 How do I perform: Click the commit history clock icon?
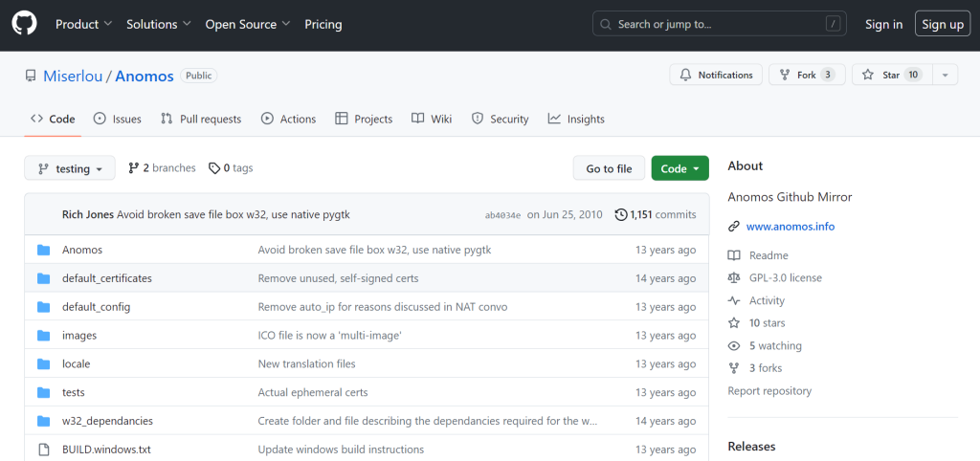(621, 215)
